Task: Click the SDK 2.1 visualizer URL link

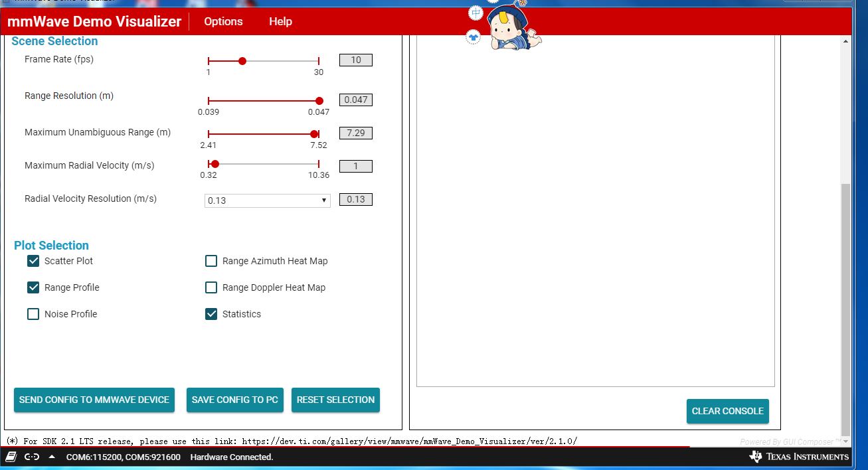Action: coord(410,441)
